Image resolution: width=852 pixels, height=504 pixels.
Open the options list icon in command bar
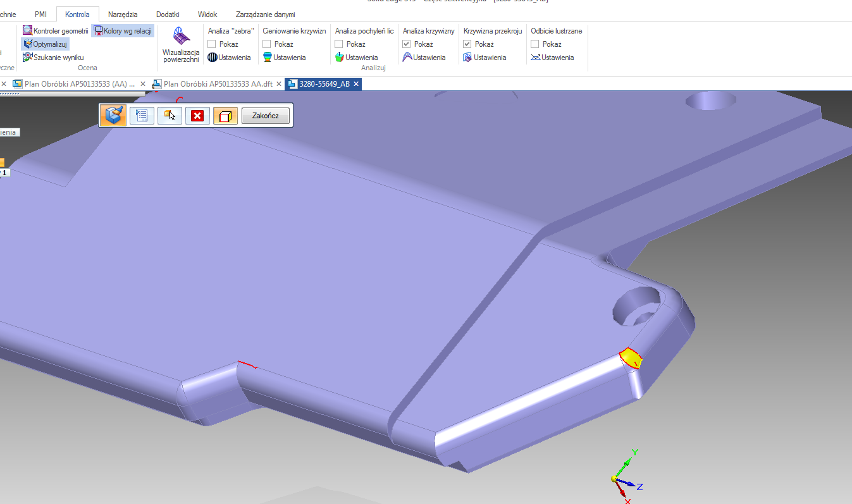(x=142, y=116)
